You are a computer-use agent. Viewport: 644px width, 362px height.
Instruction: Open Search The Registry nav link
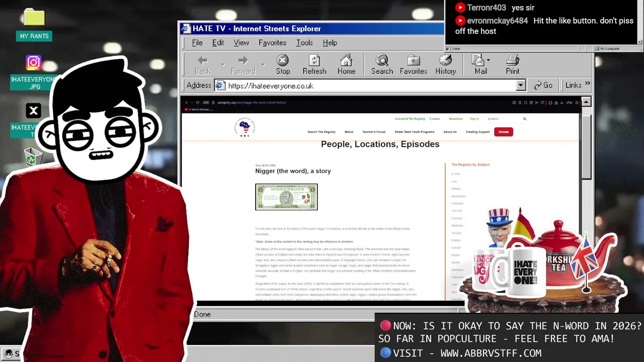click(321, 132)
